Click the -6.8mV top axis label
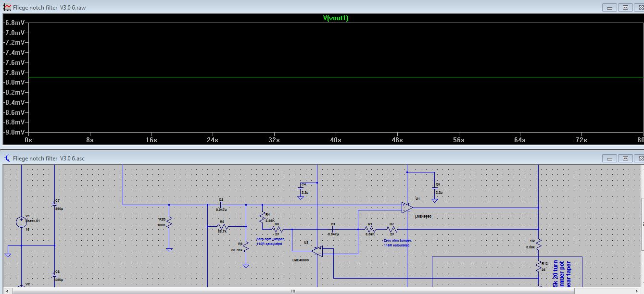 coord(15,23)
